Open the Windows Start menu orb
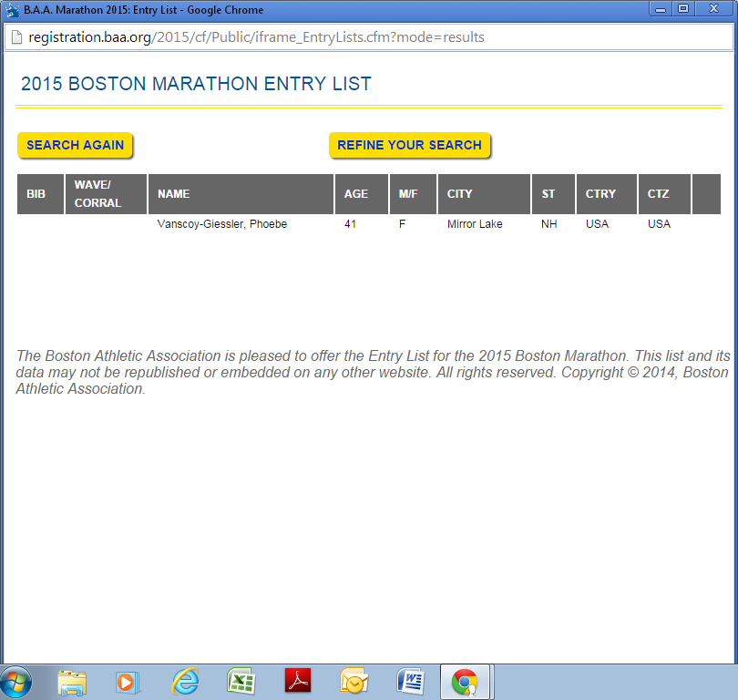738x700 pixels. tap(16, 682)
